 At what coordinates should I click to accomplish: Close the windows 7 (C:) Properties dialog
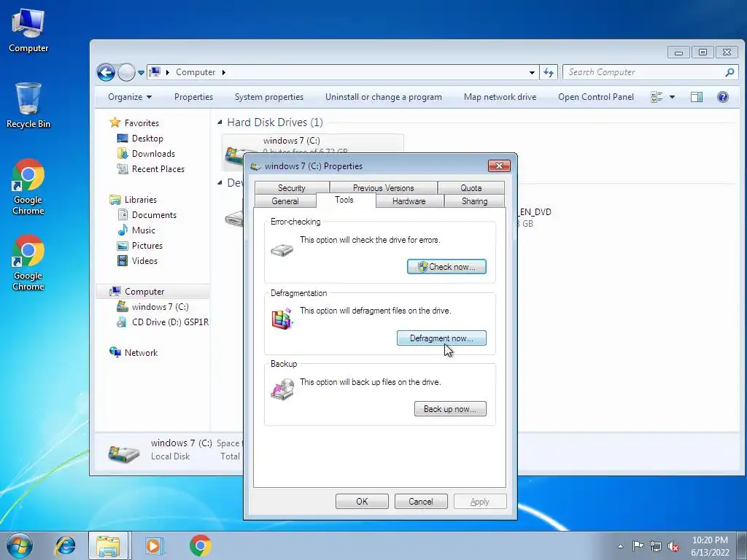pos(499,166)
